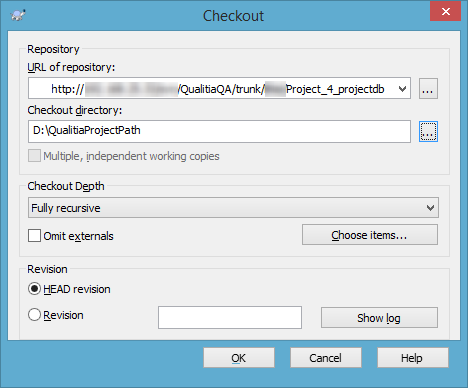This screenshot has height=388, width=468.
Task: Select the Fully recursive depth combo box
Action: (233, 208)
